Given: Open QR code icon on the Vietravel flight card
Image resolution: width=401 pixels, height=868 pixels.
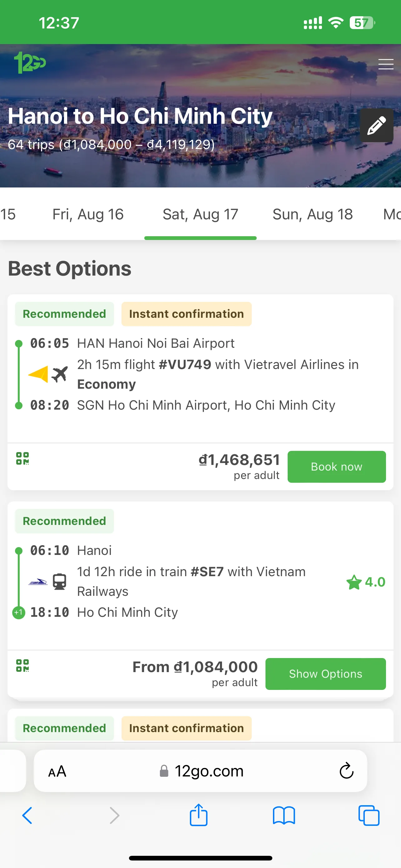Looking at the screenshot, I should [x=22, y=458].
